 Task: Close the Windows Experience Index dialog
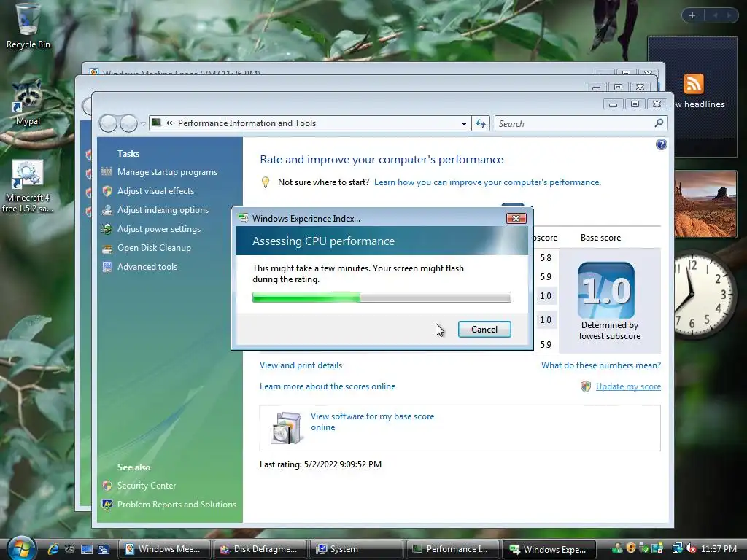click(x=516, y=219)
